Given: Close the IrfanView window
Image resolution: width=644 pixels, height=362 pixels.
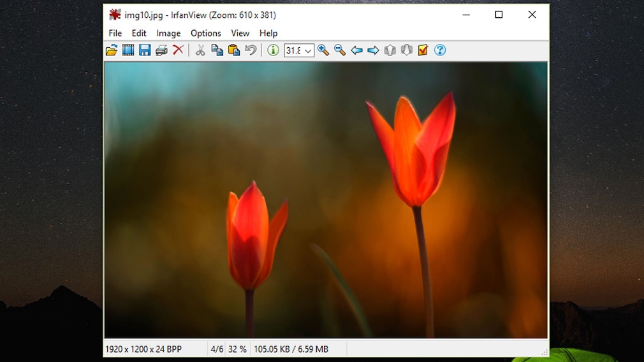Looking at the screenshot, I should 532,15.
